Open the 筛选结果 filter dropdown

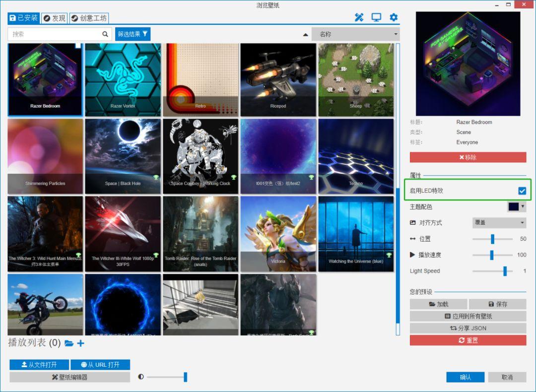(x=133, y=34)
